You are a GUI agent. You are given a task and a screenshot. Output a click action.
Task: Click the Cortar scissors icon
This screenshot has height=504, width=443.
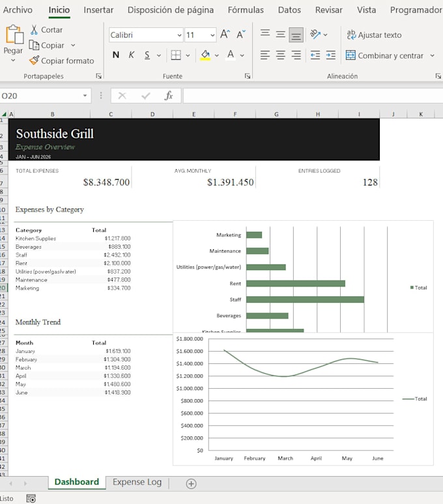34,29
